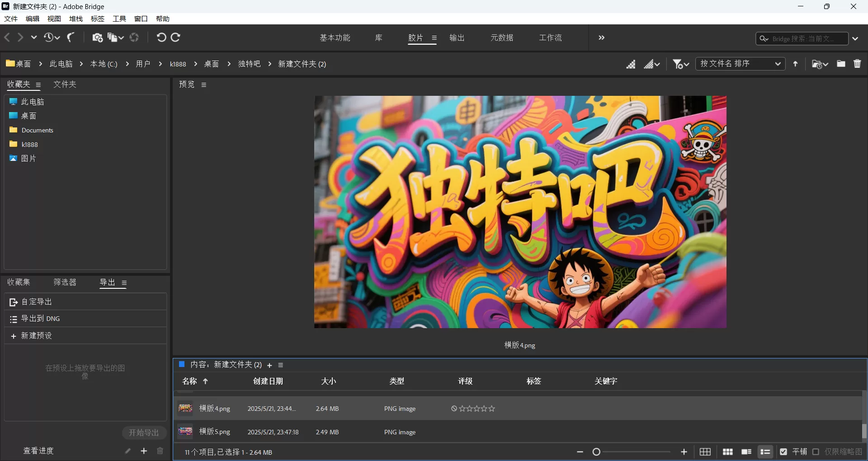Click the delete trash icon on toolbar
This screenshot has height=461, width=868.
(x=857, y=64)
